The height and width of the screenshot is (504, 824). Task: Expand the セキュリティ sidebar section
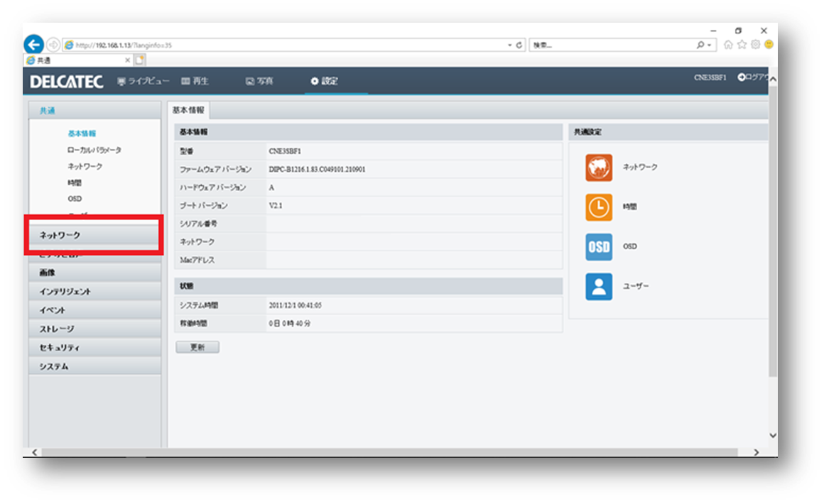tap(94, 348)
